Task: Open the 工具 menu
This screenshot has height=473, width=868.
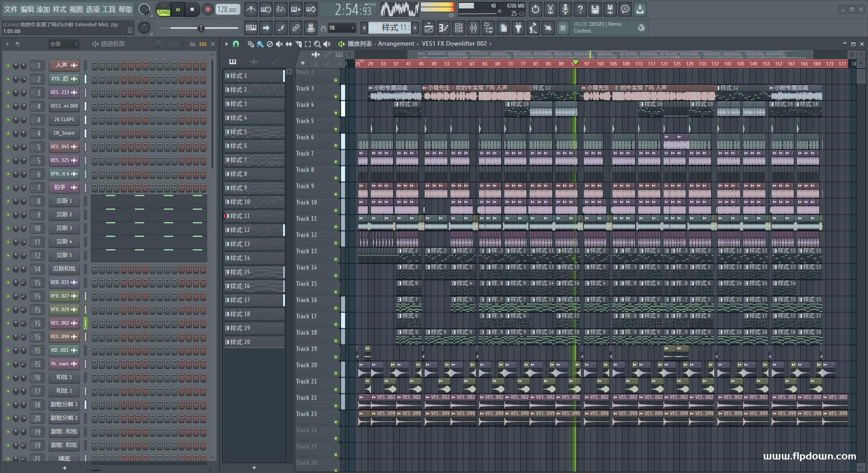Action: click(x=109, y=9)
